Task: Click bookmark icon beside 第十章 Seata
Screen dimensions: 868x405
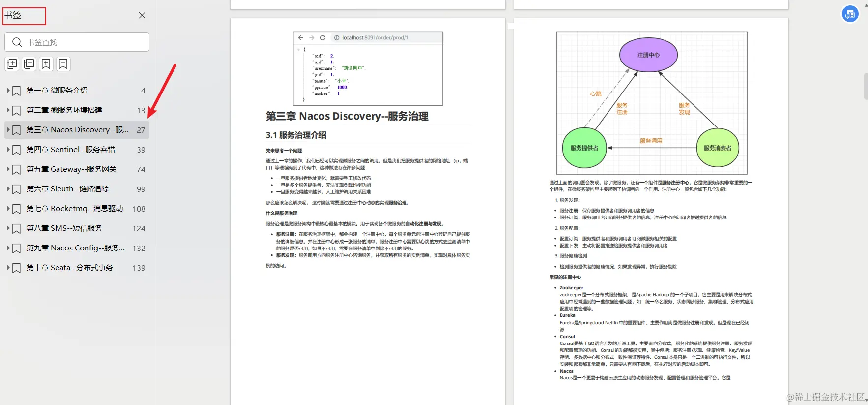Action: pos(17,268)
